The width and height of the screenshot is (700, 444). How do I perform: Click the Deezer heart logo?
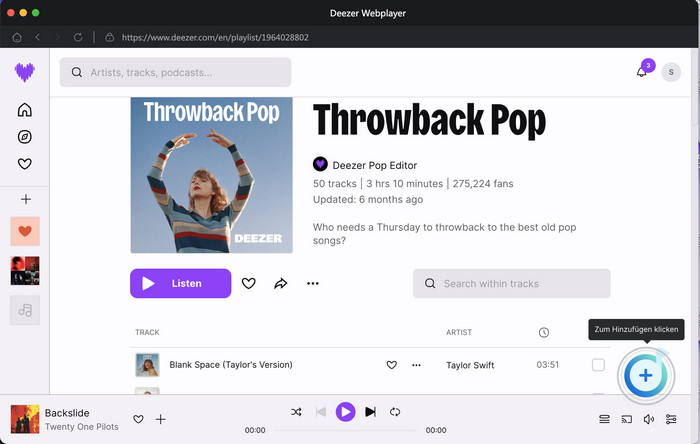click(x=25, y=72)
